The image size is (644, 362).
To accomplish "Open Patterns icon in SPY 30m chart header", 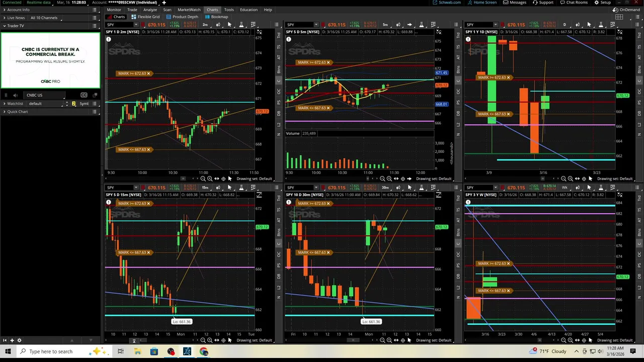I will 433,188.
